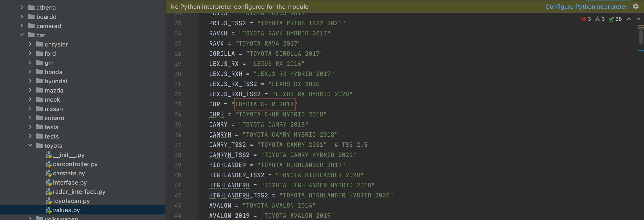Collapse the car folder
The width and height of the screenshot is (644, 220).
pyautogui.click(x=22, y=35)
